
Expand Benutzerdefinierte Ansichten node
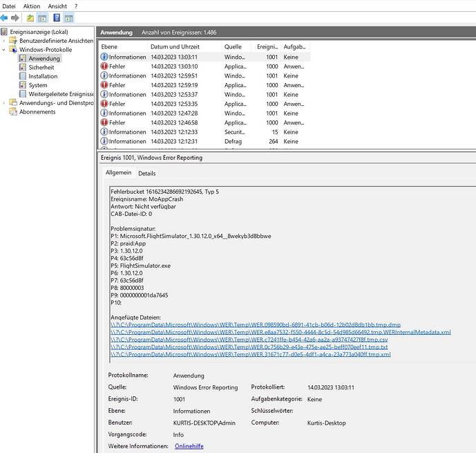tap(3, 41)
